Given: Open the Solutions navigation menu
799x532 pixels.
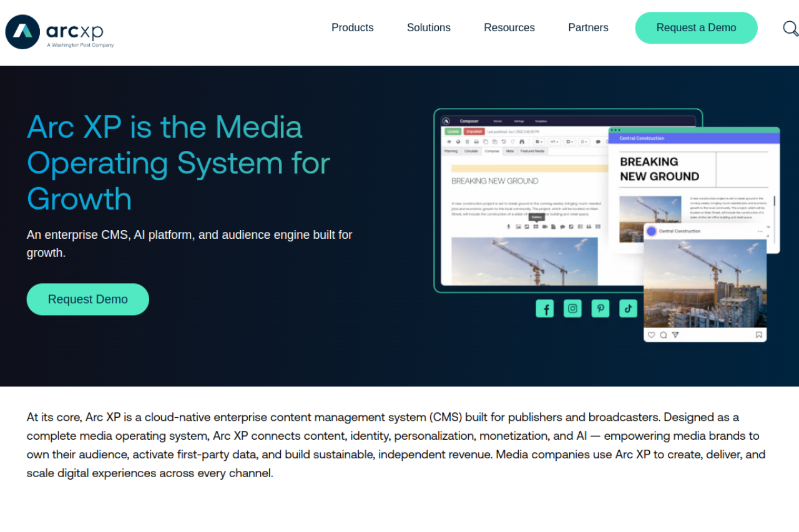Looking at the screenshot, I should 428,28.
